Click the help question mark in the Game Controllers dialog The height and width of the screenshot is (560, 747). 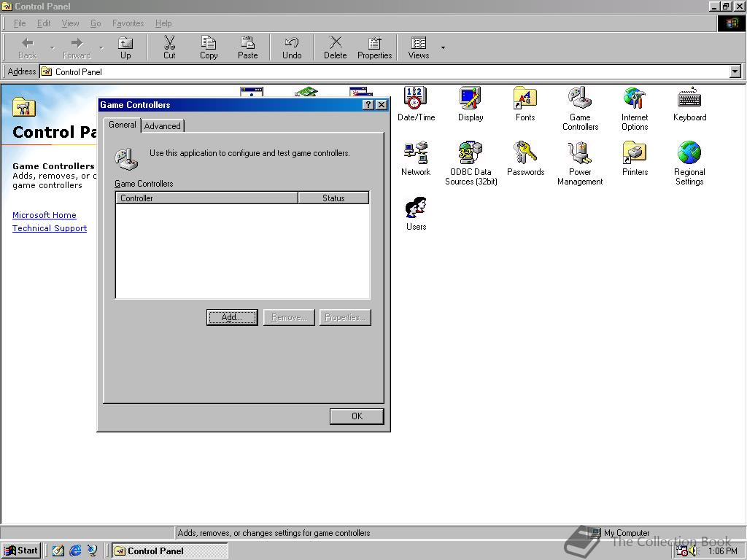tap(368, 105)
